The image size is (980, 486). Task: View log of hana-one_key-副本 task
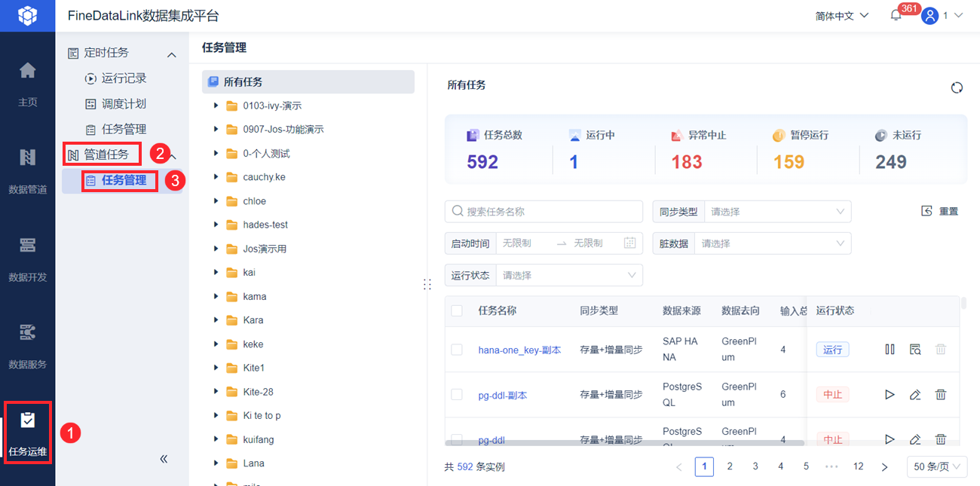(915, 349)
